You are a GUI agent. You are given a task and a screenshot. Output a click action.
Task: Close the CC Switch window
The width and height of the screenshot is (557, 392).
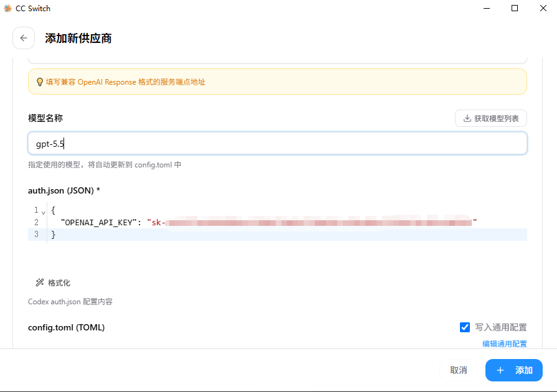click(543, 8)
